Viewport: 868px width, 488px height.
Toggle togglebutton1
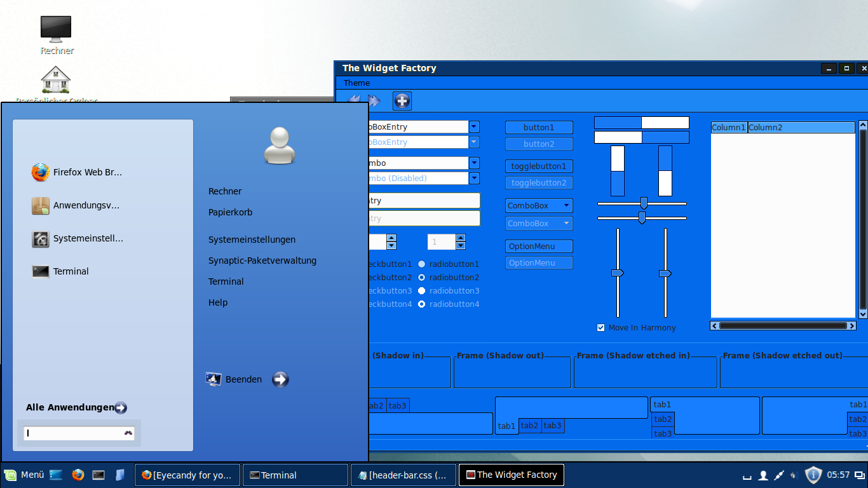click(539, 166)
